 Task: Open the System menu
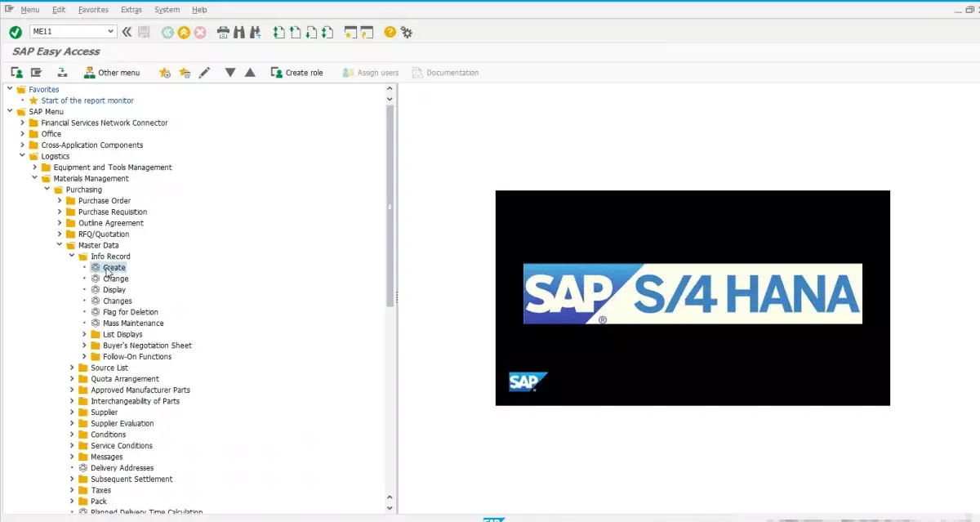[167, 10]
